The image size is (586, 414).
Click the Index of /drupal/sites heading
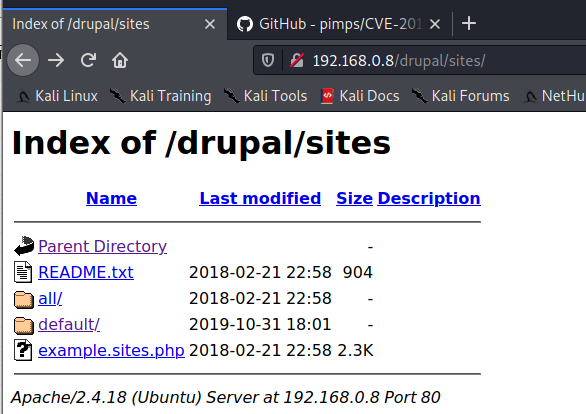coord(201,143)
